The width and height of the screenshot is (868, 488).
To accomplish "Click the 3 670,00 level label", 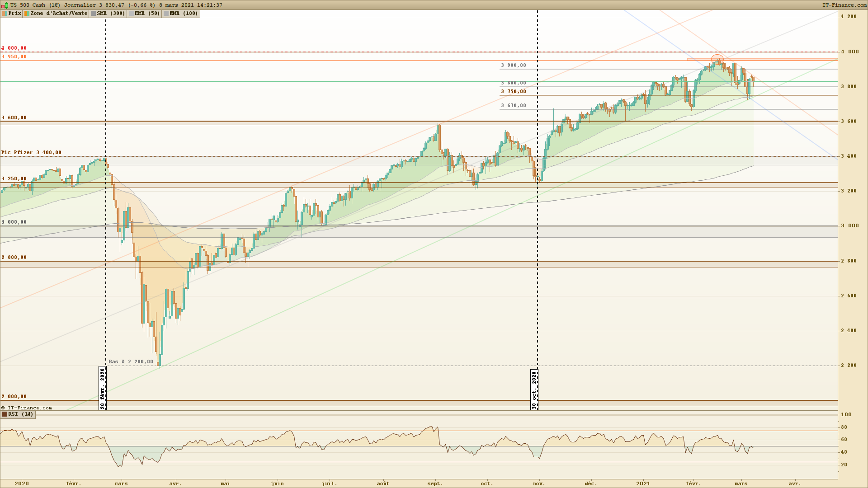I will click(514, 105).
